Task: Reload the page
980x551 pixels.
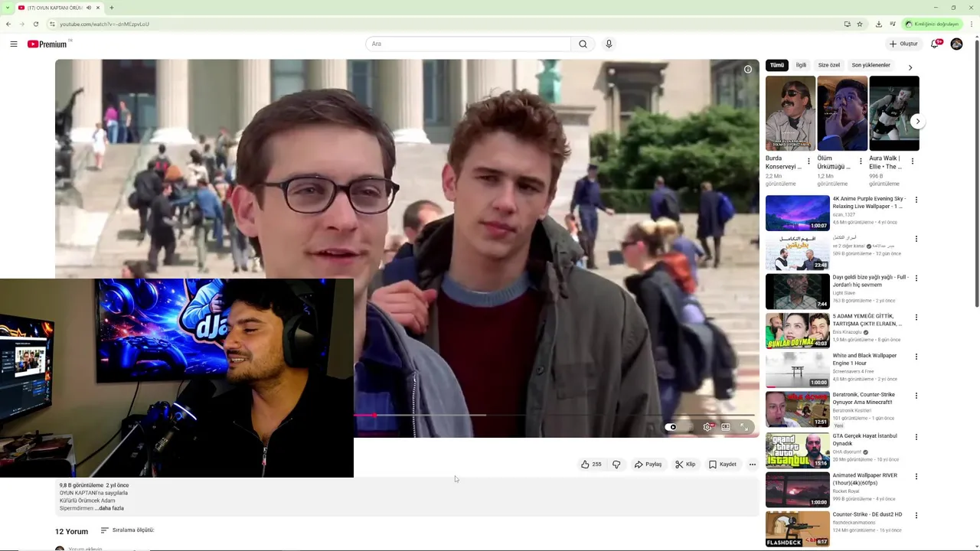Action: tap(35, 24)
